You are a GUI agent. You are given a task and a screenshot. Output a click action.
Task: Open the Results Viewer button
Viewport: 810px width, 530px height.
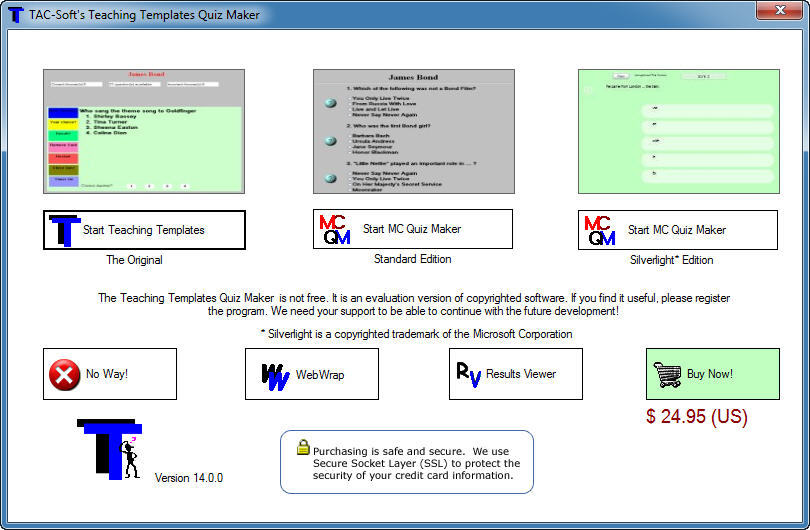[516, 374]
